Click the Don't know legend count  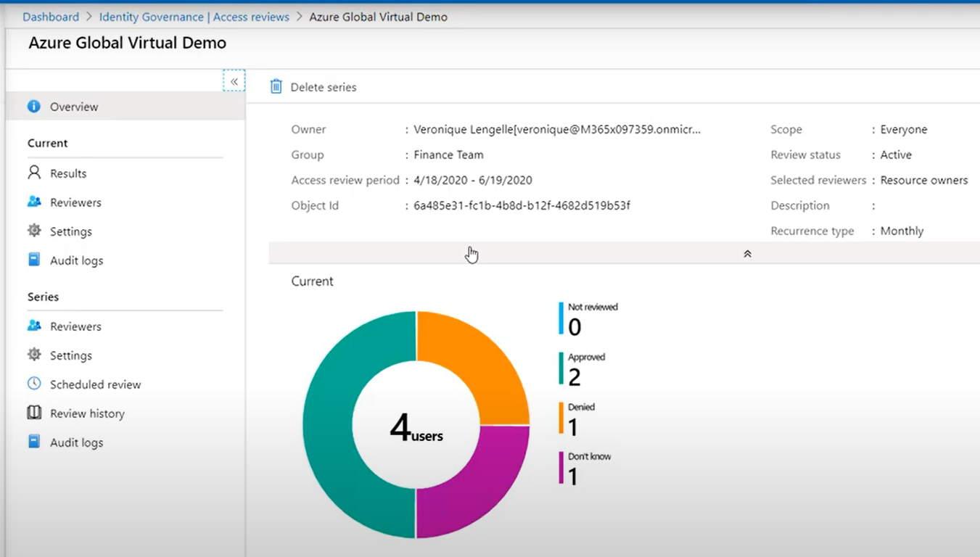click(573, 476)
